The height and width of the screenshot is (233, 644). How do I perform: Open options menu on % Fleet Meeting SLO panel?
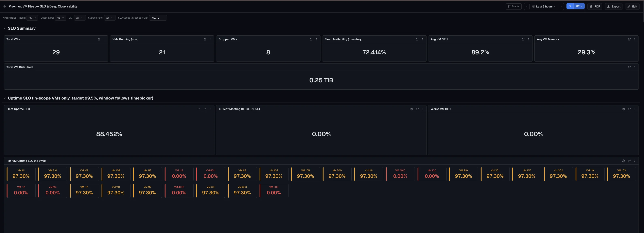(423, 109)
